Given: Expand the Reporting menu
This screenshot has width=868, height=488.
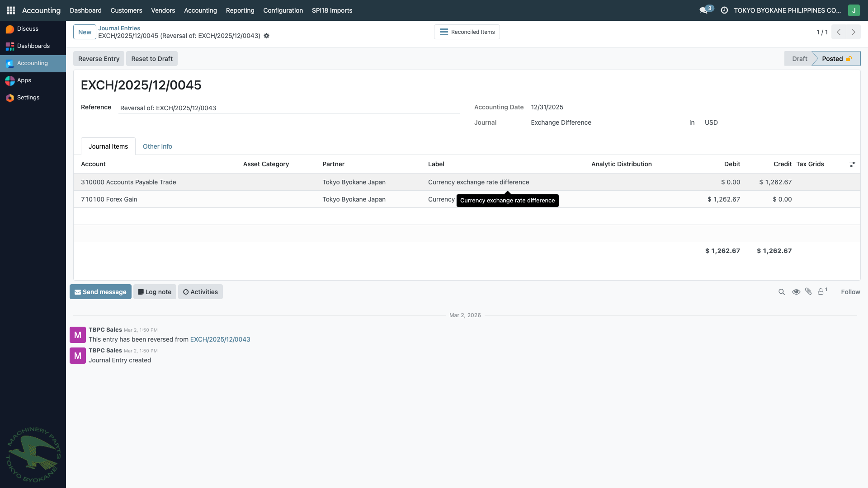Looking at the screenshot, I should 240,10.
